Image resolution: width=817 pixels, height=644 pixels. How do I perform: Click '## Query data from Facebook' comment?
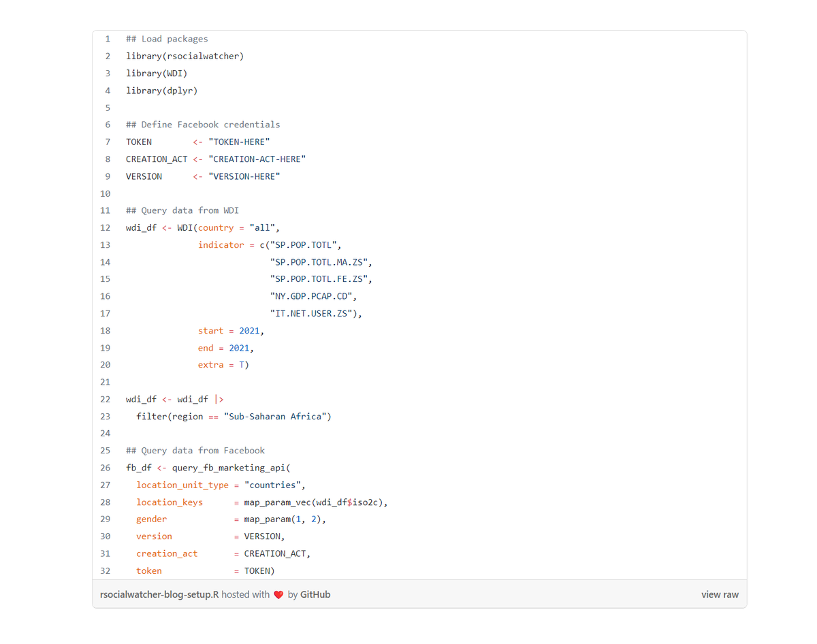point(195,451)
